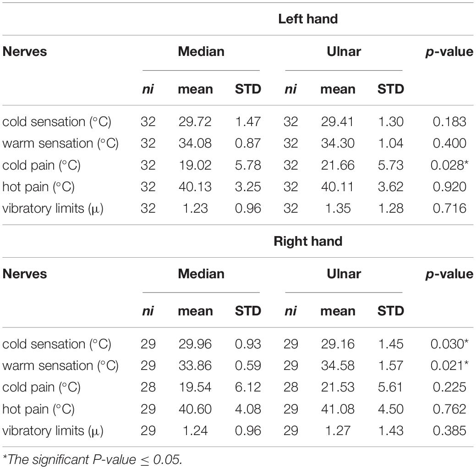Click the ulnar mean value 34.30
Screen dimensions: 476x469
coord(337,143)
